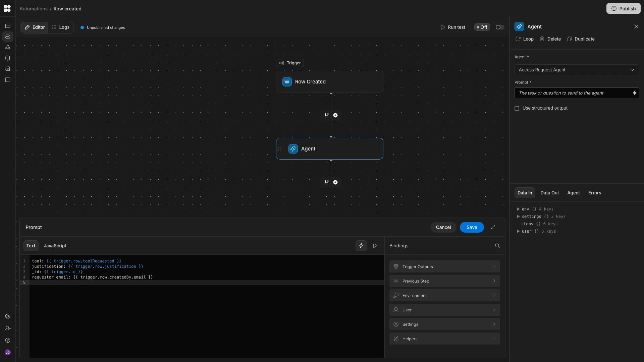644x362 pixels.
Task: Search bindings with the magnifier icon
Action: coord(497,246)
